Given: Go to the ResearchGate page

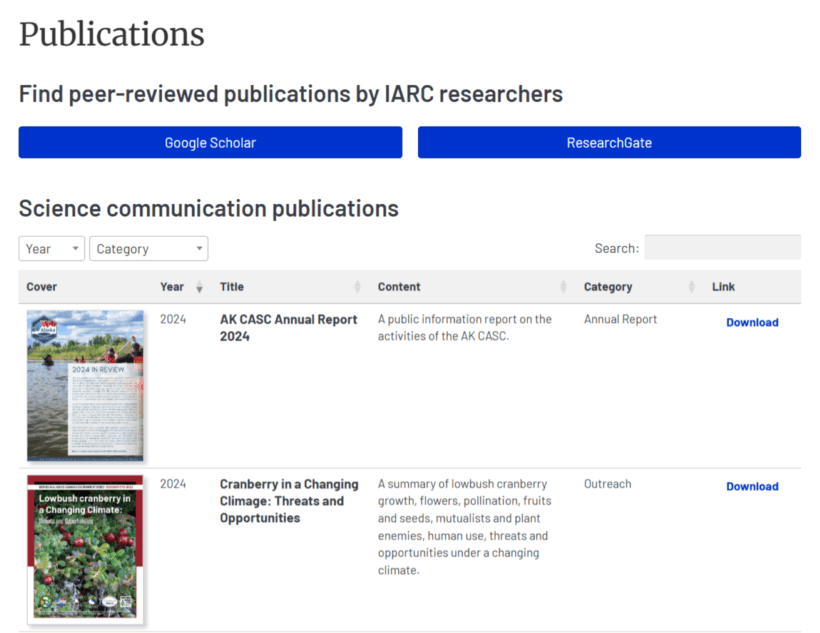Looking at the screenshot, I should click(609, 143).
